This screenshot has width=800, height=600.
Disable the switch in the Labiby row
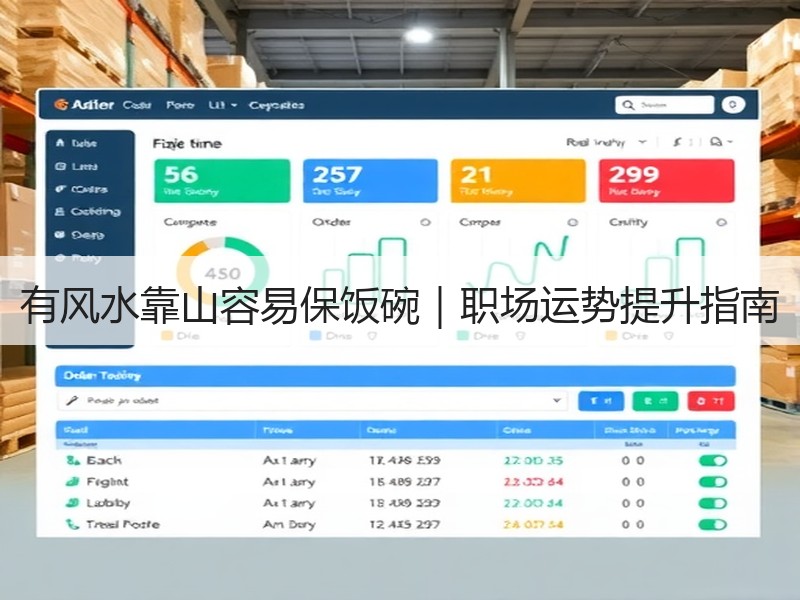(713, 504)
